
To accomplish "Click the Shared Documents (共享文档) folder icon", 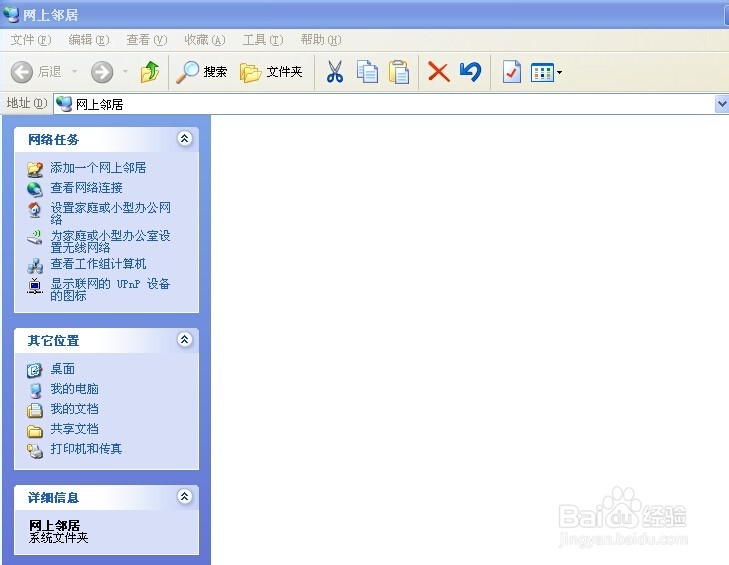I will point(35,431).
